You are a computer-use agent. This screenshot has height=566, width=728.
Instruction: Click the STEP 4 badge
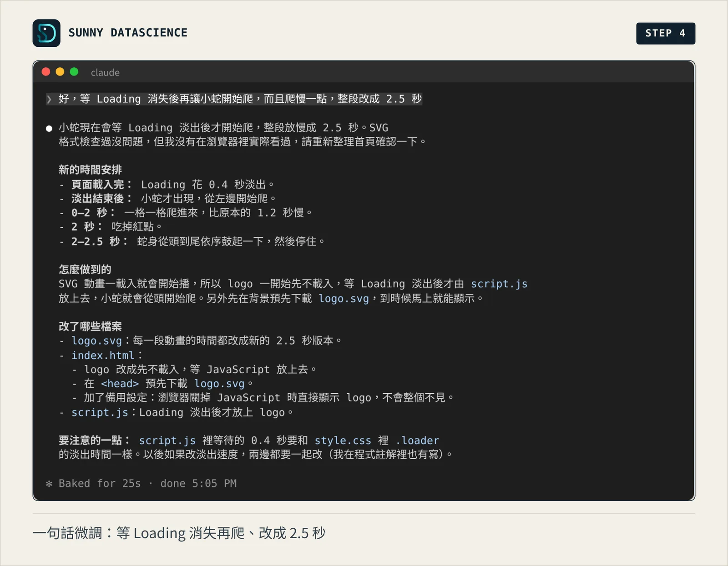(666, 33)
